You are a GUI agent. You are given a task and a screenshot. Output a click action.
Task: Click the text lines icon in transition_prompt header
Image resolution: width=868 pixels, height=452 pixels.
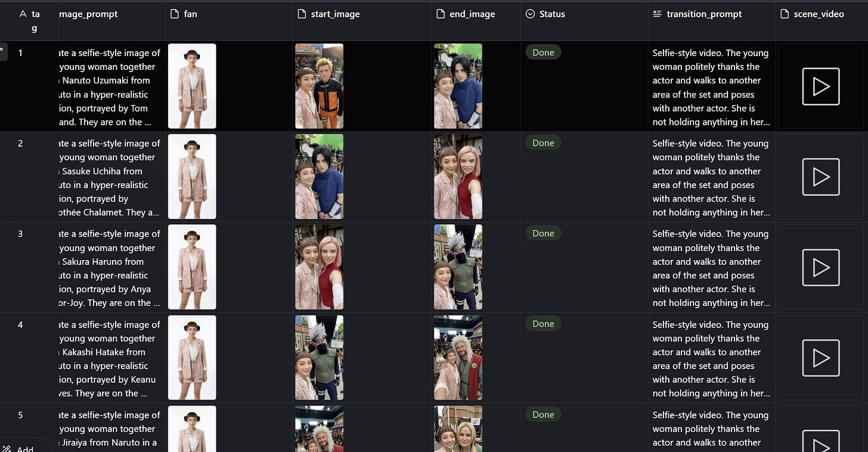click(x=657, y=14)
